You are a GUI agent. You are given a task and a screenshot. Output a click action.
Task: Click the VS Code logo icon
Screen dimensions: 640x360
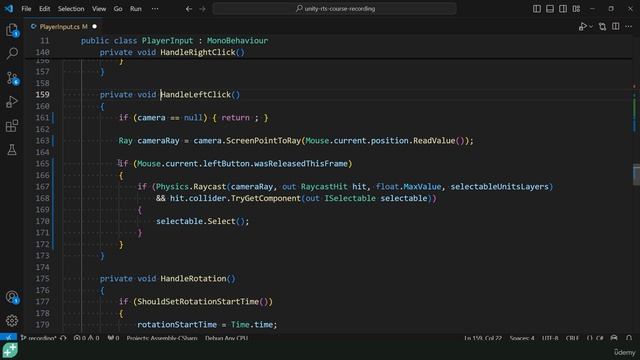(x=9, y=9)
